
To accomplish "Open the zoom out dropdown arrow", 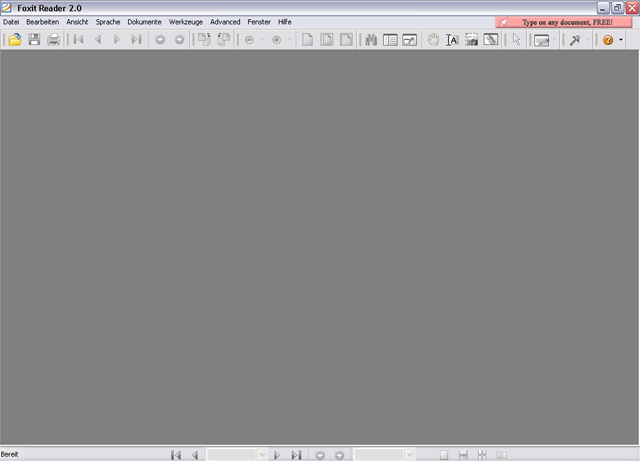I will coord(262,40).
